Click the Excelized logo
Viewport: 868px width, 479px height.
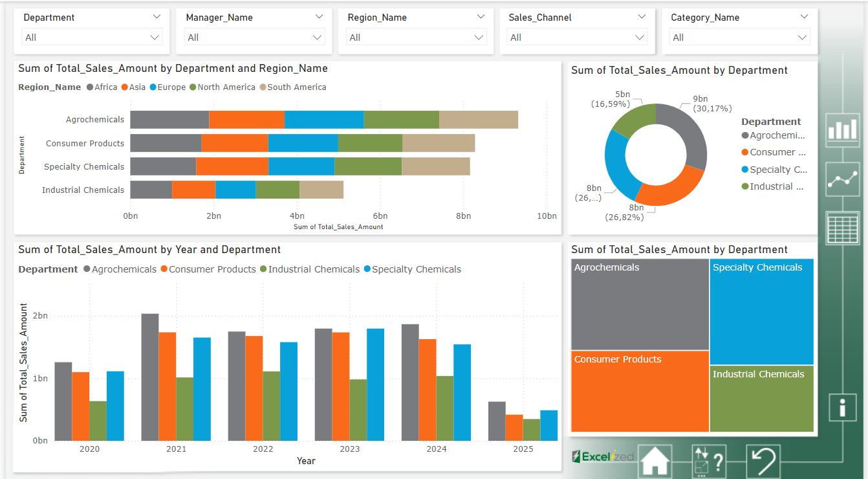tap(603, 456)
